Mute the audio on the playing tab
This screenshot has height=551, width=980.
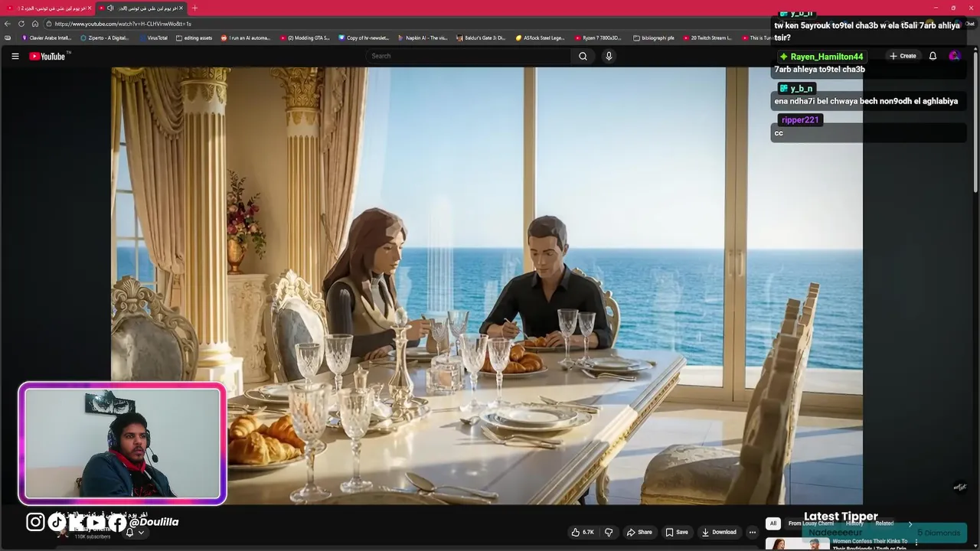[x=110, y=8]
